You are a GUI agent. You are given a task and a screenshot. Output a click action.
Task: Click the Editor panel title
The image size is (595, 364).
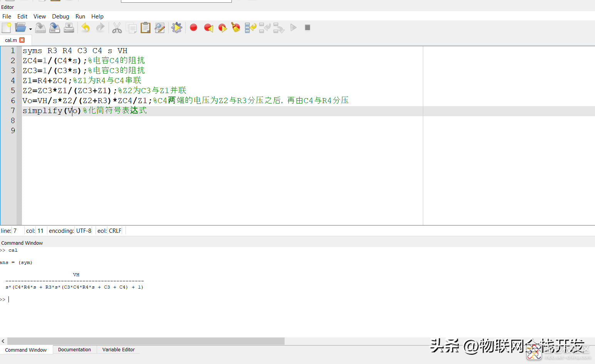[7, 7]
